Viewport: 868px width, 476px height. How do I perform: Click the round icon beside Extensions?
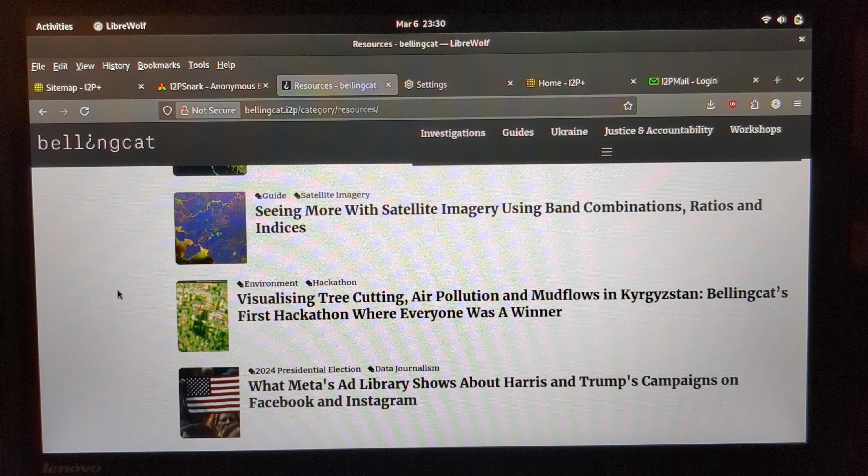point(776,104)
